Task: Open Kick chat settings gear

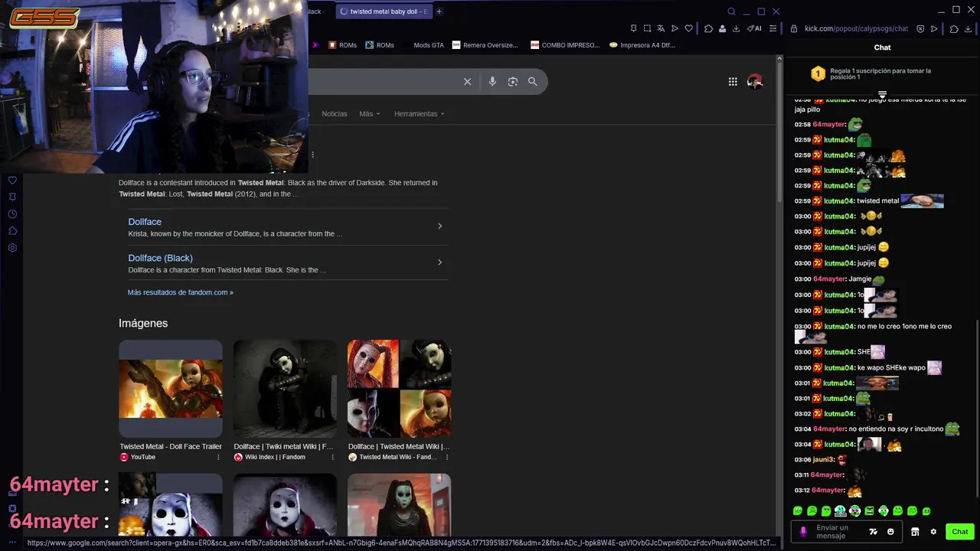Action: pyautogui.click(x=933, y=532)
